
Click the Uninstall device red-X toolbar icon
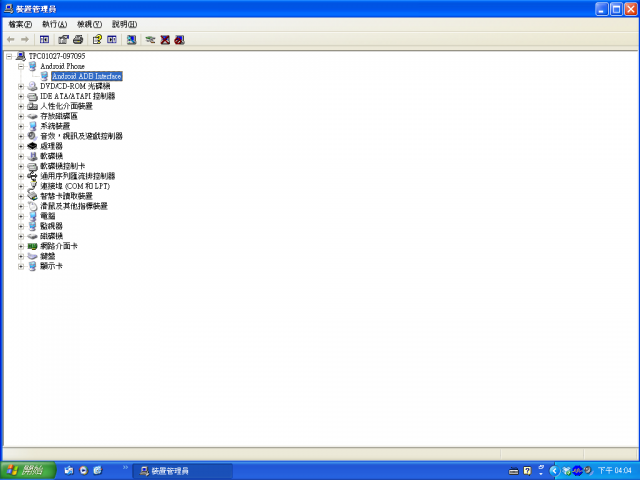pyautogui.click(x=165, y=40)
